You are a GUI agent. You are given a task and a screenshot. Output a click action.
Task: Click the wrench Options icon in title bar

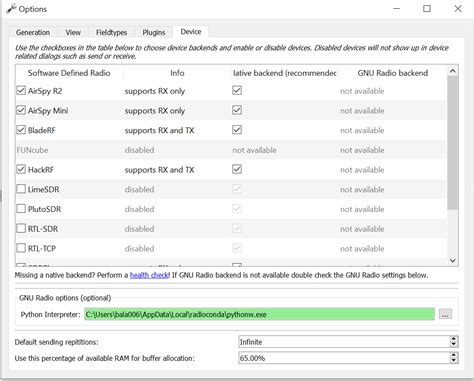[x=11, y=9]
